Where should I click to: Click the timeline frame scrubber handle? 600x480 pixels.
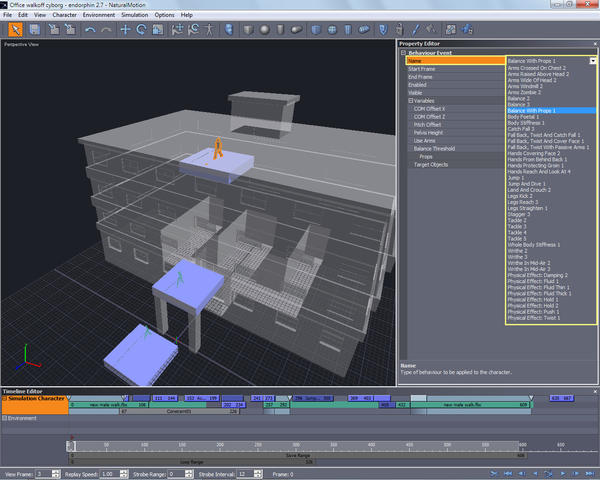point(71,446)
